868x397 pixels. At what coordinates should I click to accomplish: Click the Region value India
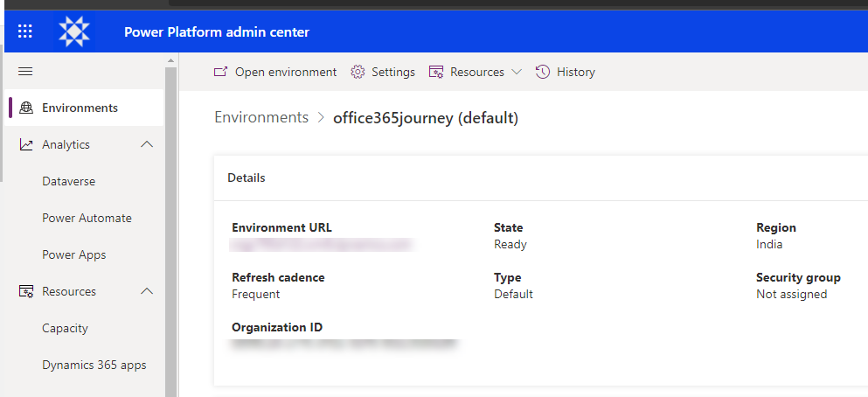click(x=769, y=245)
